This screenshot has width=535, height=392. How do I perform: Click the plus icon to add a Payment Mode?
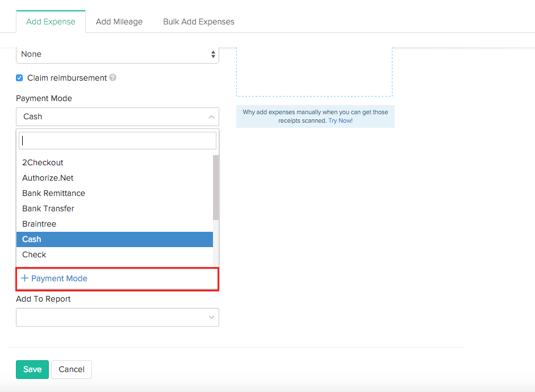point(24,278)
